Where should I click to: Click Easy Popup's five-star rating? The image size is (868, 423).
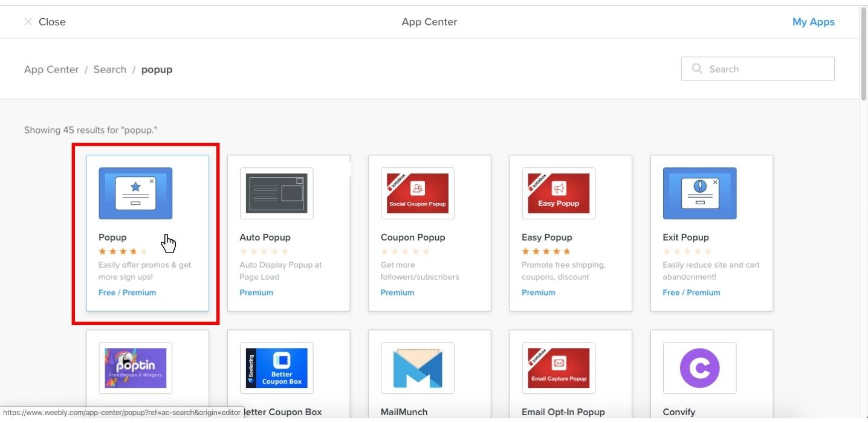pyautogui.click(x=546, y=251)
